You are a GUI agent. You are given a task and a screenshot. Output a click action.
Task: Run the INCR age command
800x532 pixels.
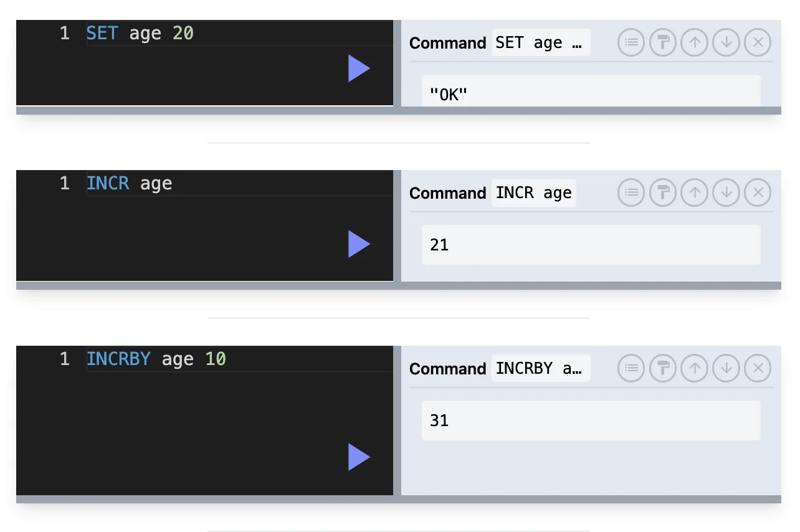pos(359,244)
